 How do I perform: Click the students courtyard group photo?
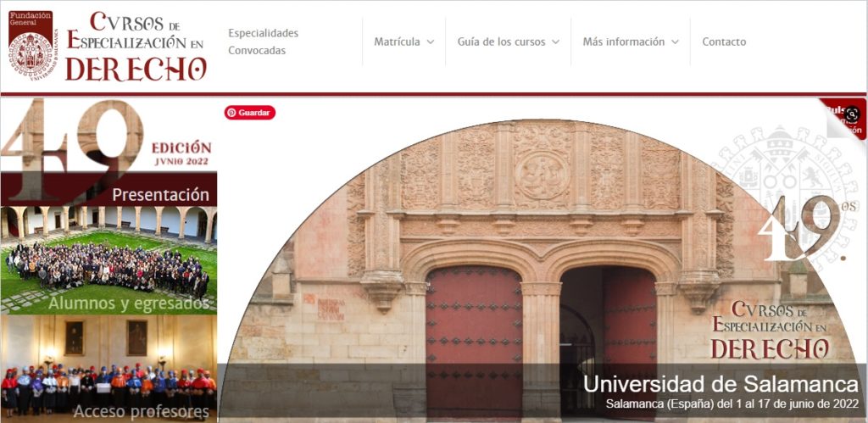[x=108, y=260]
